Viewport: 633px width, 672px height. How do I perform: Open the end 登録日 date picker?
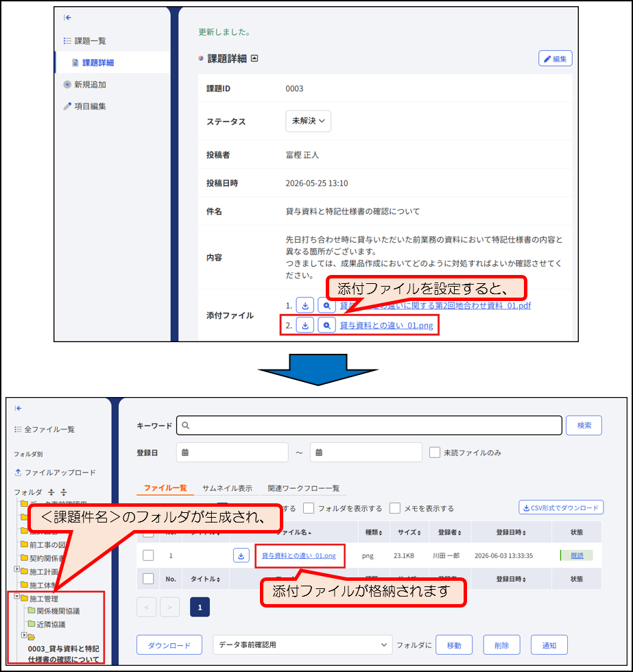click(x=366, y=452)
